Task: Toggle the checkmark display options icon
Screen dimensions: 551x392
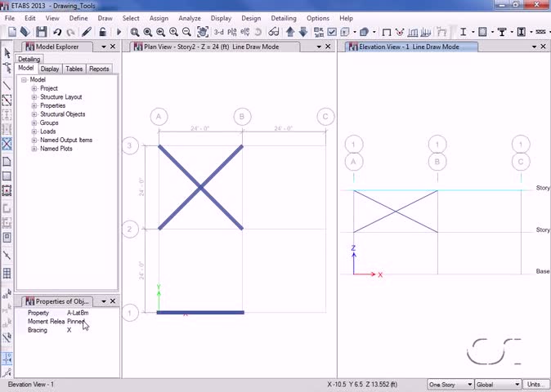Action: pos(332,33)
